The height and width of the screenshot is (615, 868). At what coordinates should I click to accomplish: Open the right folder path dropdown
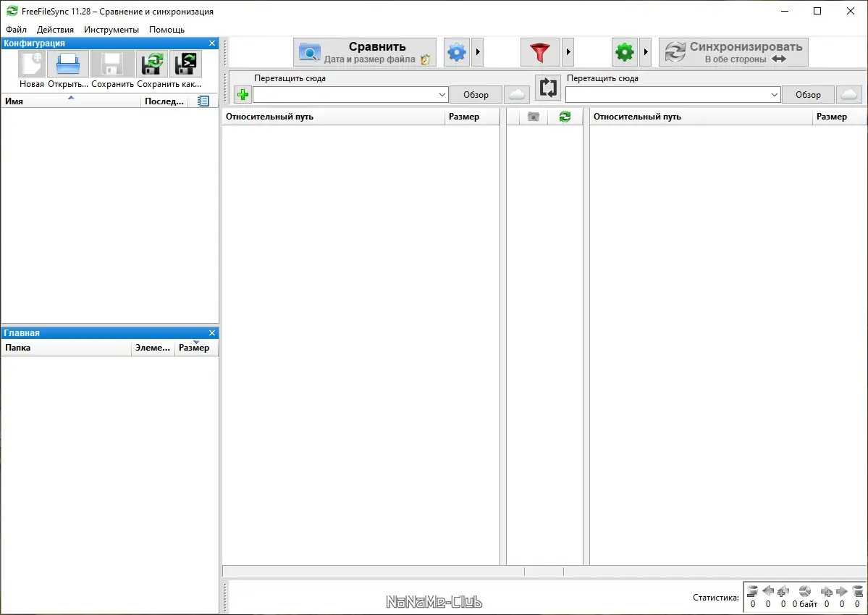click(x=774, y=95)
